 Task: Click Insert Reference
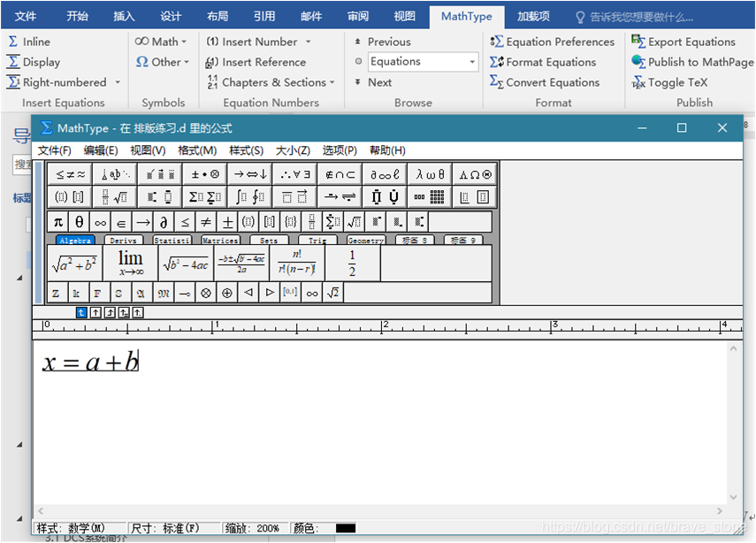point(256,62)
